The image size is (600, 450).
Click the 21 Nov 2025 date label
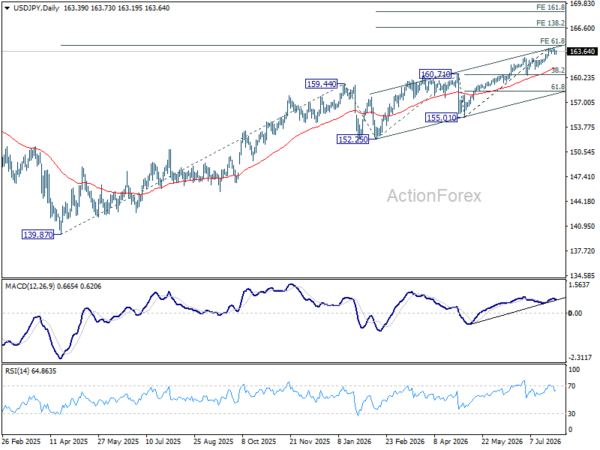coord(310,442)
